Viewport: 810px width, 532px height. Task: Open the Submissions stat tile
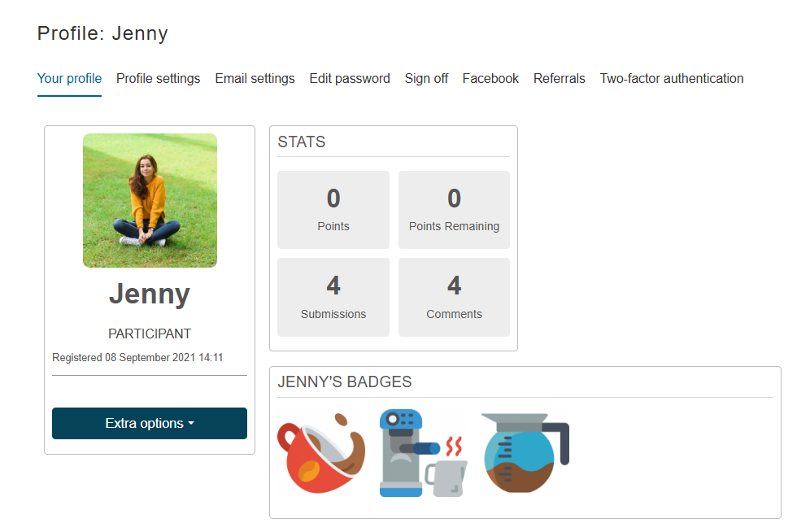333,297
